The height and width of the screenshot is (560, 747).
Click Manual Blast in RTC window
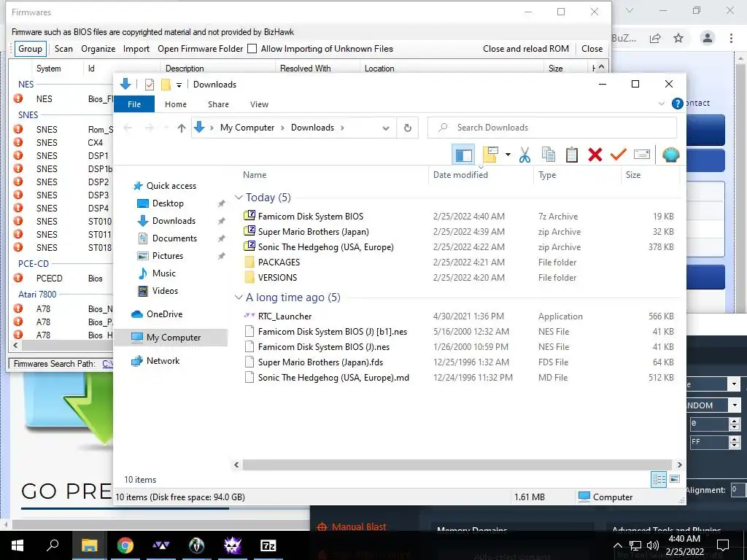359,526
